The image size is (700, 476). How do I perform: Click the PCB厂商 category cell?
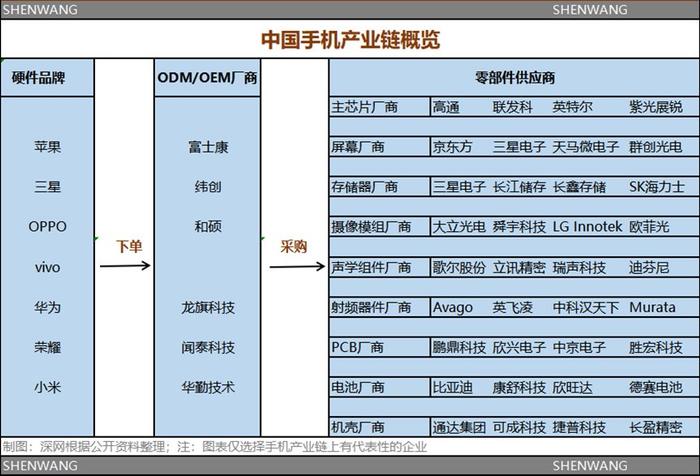[380, 347]
